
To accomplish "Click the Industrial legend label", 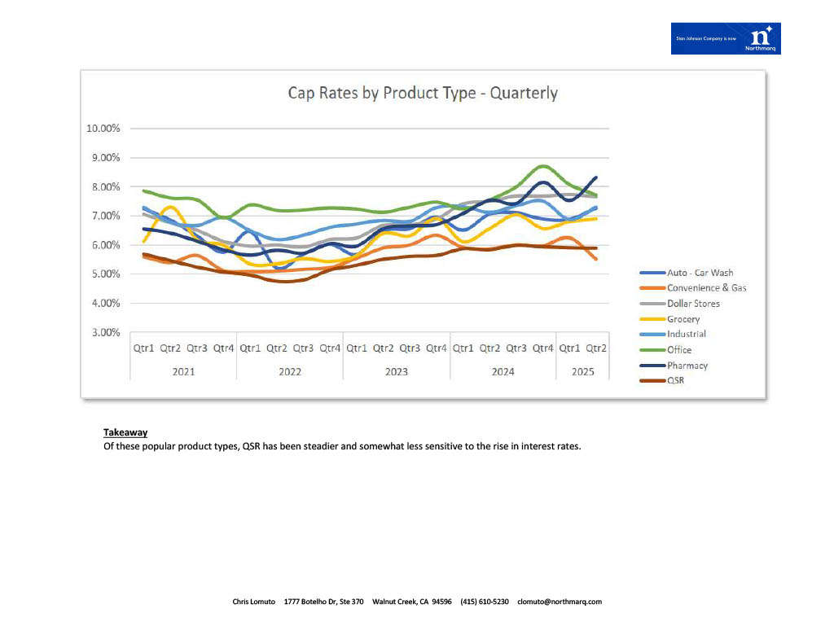I will (686, 334).
